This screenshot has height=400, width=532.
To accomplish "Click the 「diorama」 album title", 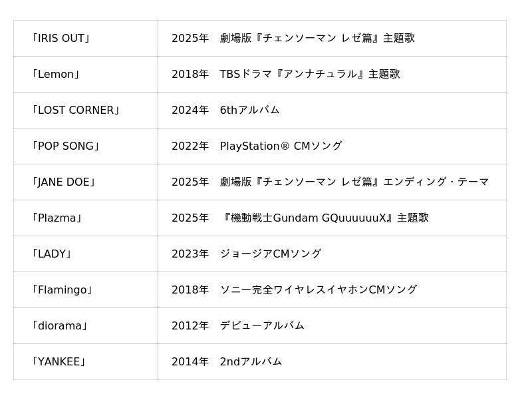I will tap(59, 326).
